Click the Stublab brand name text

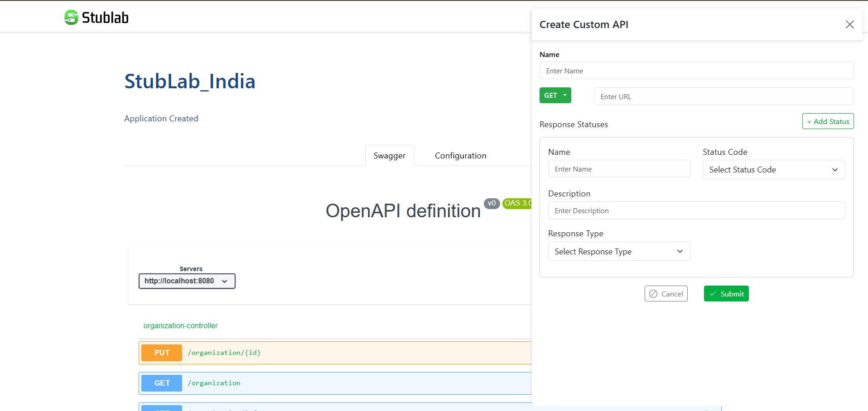pos(105,18)
